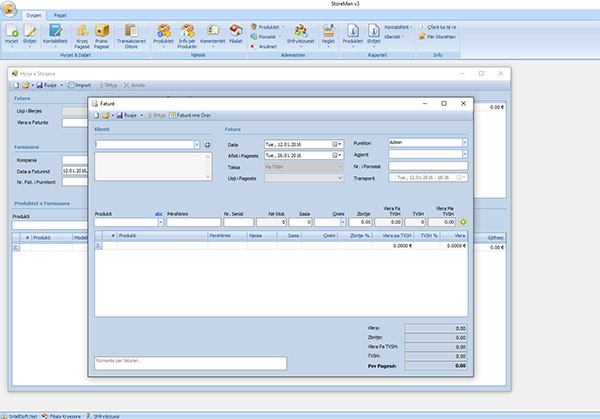
Task: Switch to the Dyqani ribbon tab
Action: 34,15
